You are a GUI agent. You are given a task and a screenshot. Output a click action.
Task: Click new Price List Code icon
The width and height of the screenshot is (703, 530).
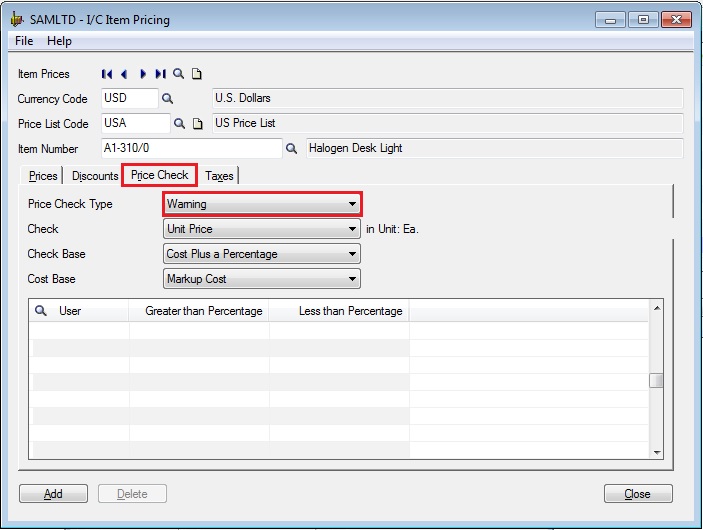tap(197, 124)
